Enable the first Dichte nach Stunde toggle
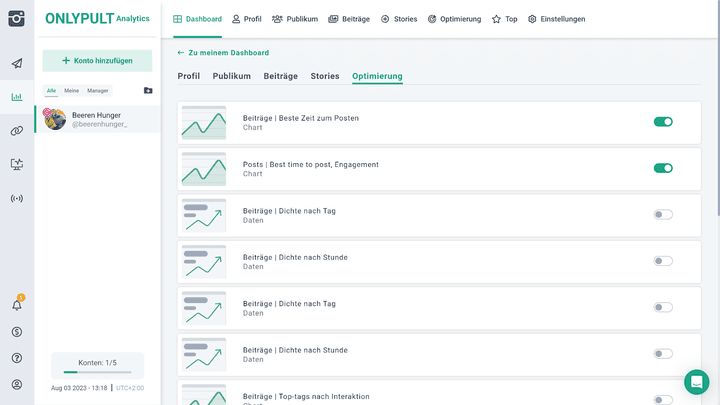Viewport: 720px width, 405px height. click(663, 261)
